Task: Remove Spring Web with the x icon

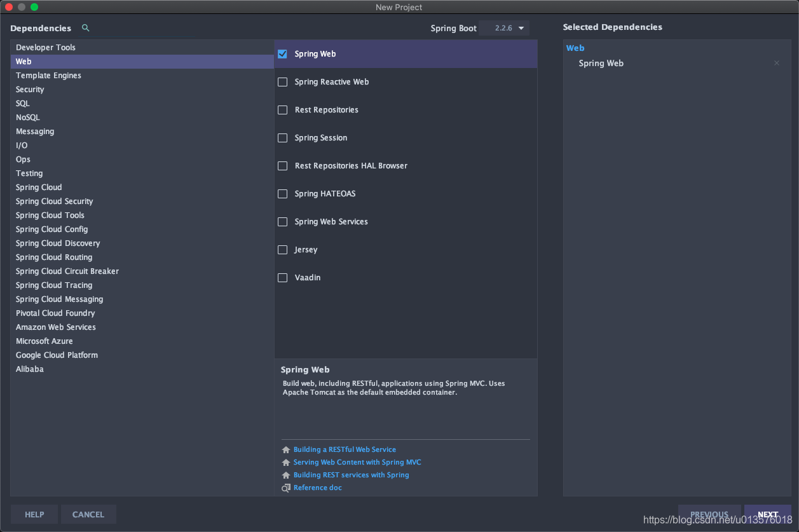Action: [x=777, y=63]
